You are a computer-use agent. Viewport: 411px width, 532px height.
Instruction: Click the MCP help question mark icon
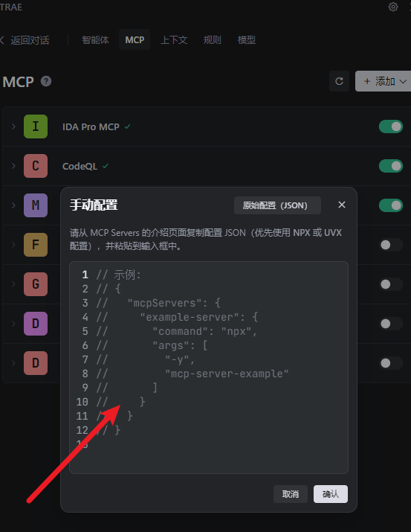pyautogui.click(x=46, y=81)
